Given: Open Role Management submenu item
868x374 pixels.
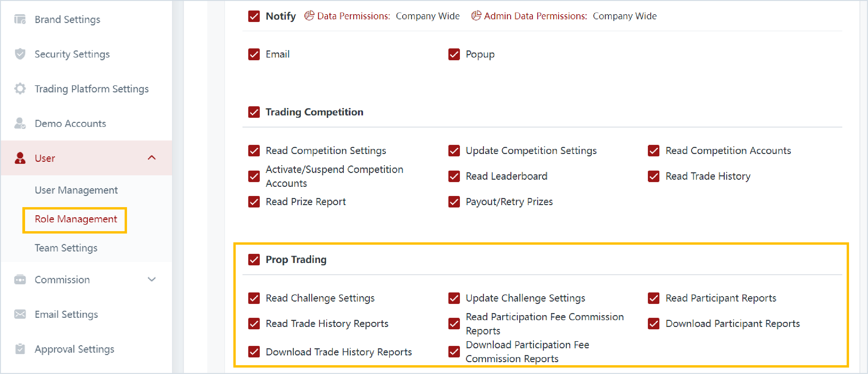Looking at the screenshot, I should [x=76, y=219].
